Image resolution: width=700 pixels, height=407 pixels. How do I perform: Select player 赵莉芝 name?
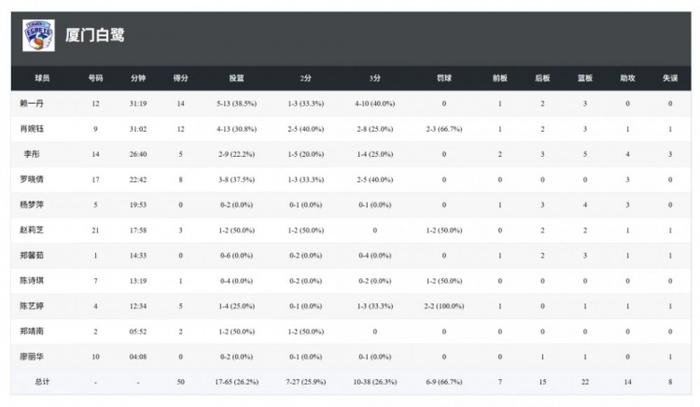click(32, 230)
